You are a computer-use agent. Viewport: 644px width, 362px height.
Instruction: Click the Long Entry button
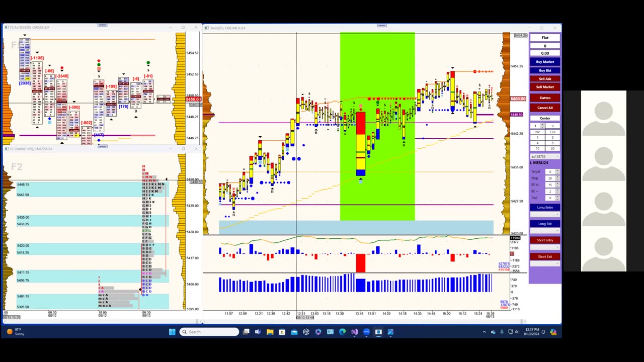545,207
